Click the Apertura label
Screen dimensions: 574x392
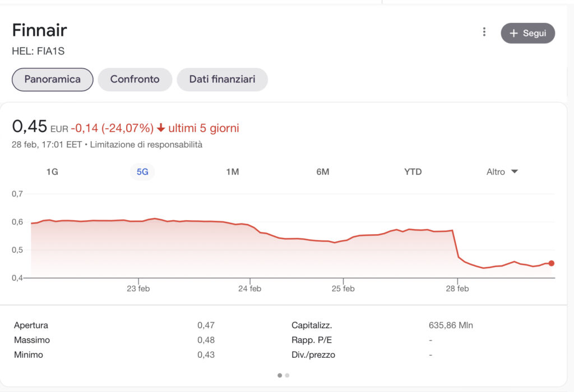(31, 325)
